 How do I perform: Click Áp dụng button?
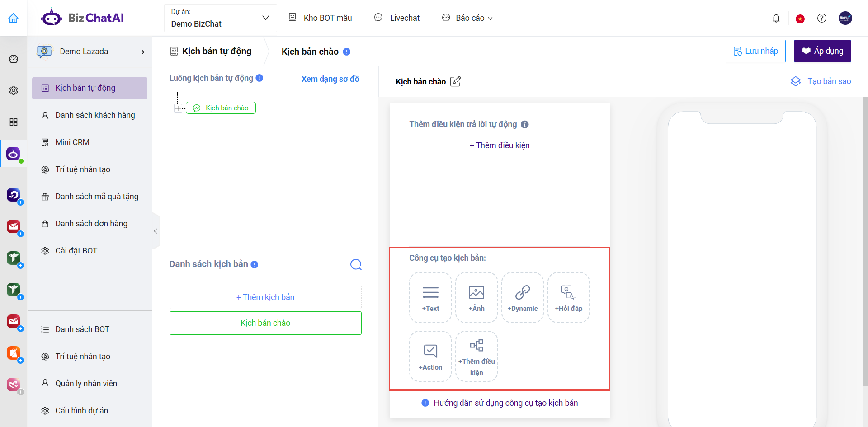click(x=822, y=51)
